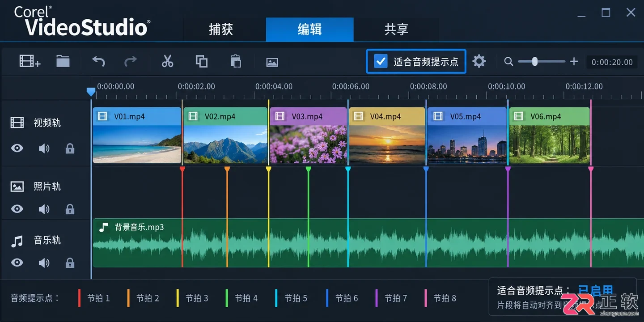Lock the 照片轨 track

(70, 209)
